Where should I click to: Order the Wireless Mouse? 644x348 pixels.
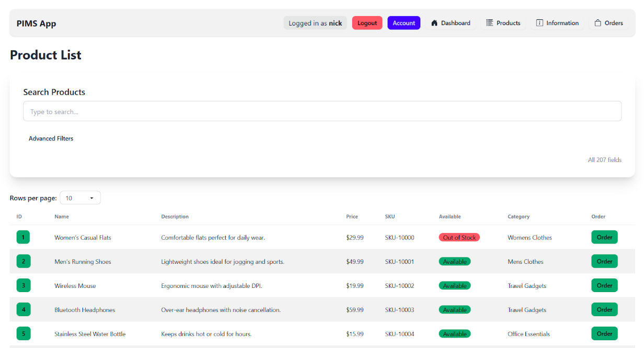604,285
